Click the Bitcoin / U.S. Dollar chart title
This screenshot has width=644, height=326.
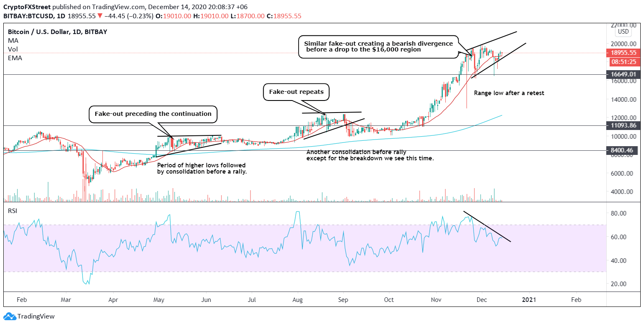(x=58, y=32)
